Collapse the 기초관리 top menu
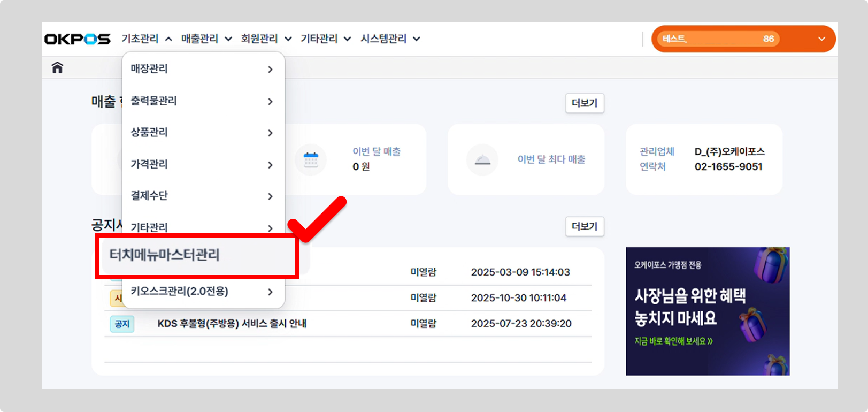 pyautogui.click(x=147, y=39)
